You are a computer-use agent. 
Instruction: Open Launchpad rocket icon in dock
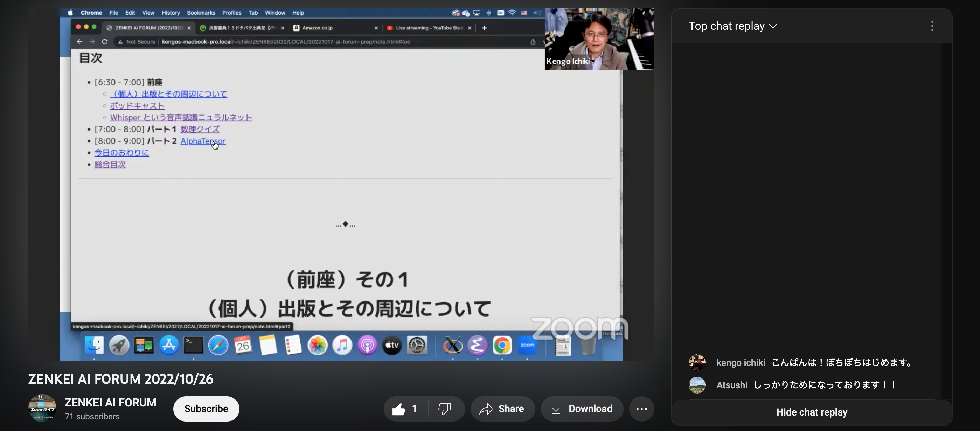119,346
